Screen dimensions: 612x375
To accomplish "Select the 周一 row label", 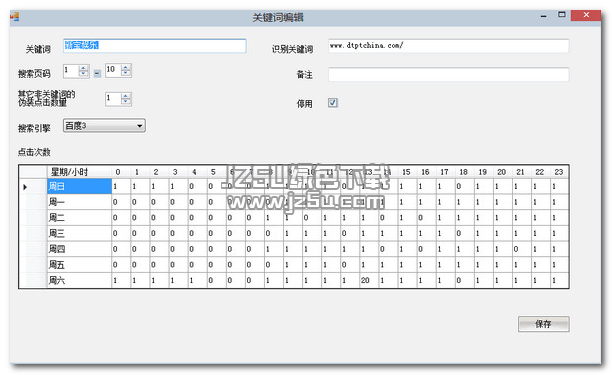I will coord(79,202).
